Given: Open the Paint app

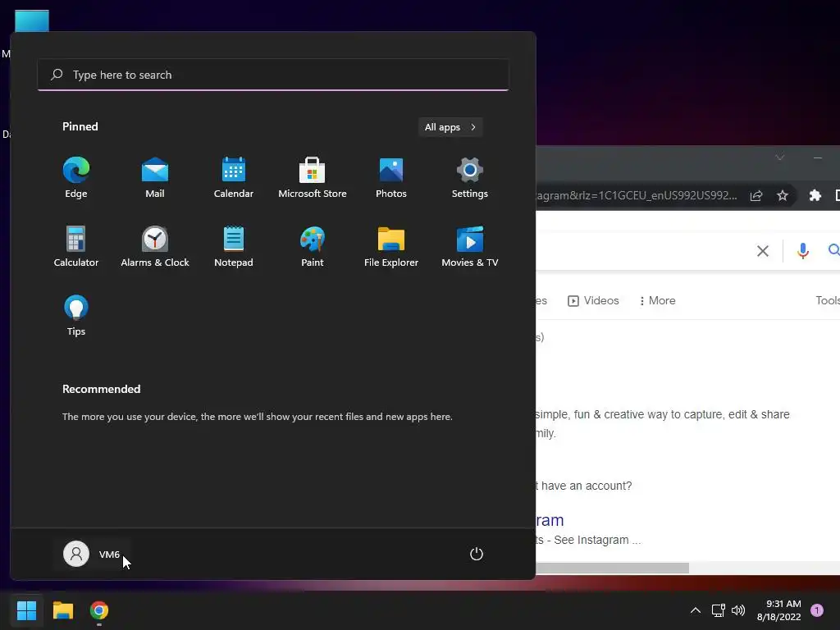Looking at the screenshot, I should 313,246.
